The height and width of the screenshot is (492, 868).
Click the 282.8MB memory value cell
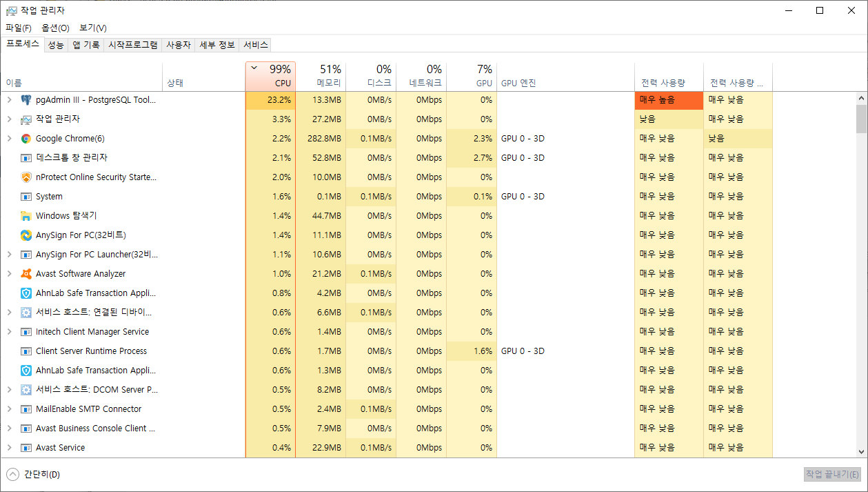[321, 139]
